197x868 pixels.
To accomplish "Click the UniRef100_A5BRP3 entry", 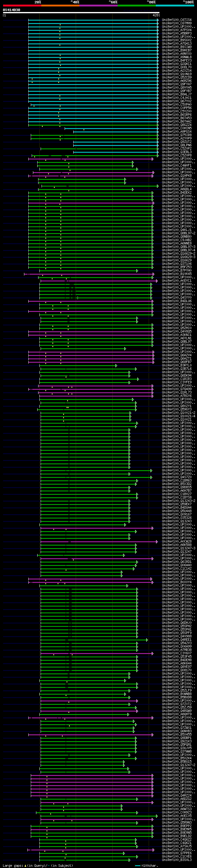I will coord(177,33).
